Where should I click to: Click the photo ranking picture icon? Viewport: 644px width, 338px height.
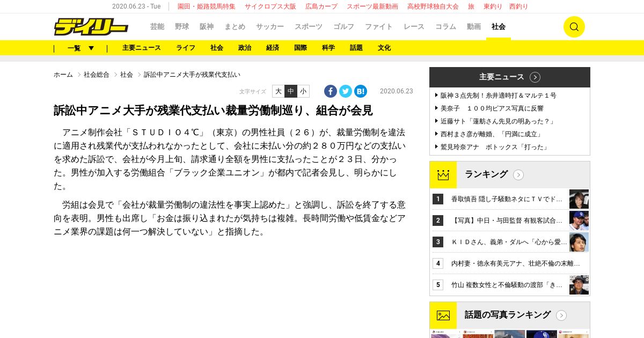(x=443, y=315)
